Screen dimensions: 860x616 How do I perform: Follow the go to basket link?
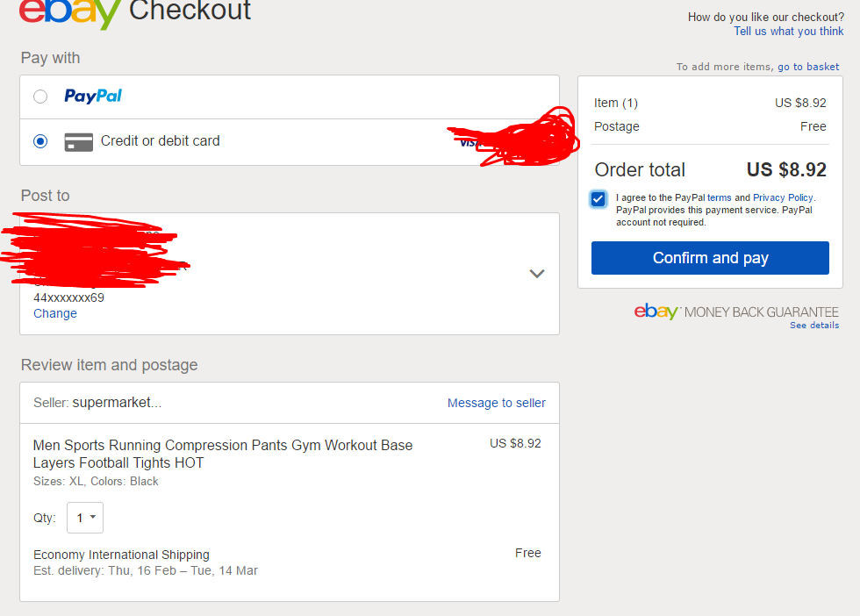pyautogui.click(x=808, y=67)
